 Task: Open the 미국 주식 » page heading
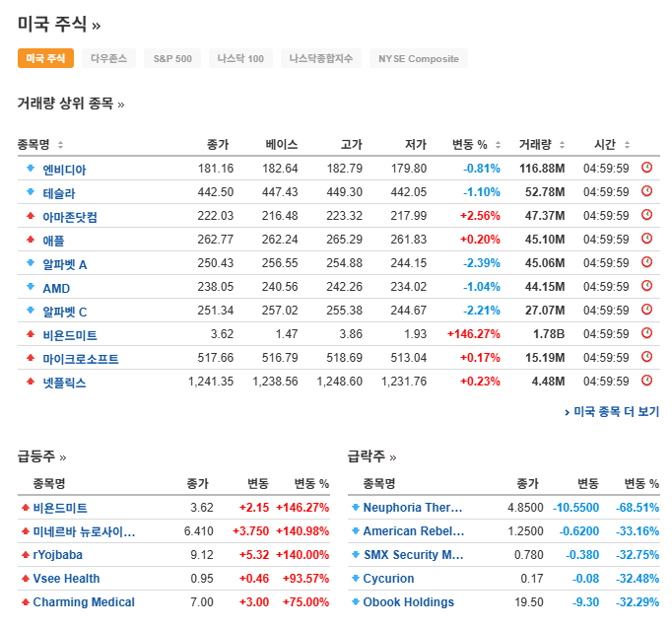[x=59, y=24]
